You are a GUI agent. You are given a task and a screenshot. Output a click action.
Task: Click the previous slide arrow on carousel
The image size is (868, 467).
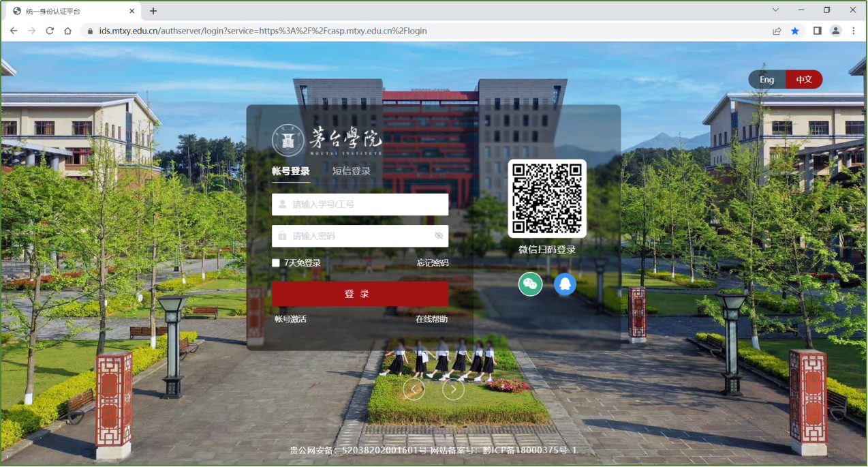tap(414, 389)
